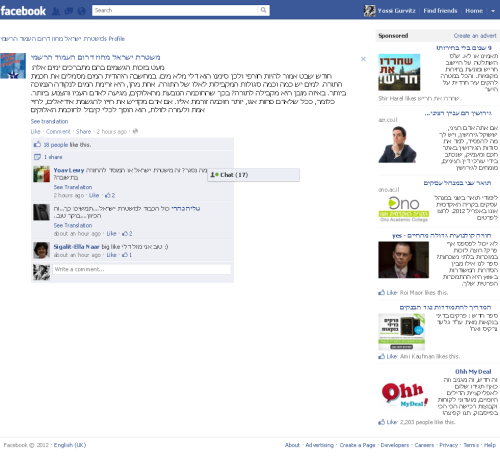Click second commenter's avatar

(x=42, y=212)
